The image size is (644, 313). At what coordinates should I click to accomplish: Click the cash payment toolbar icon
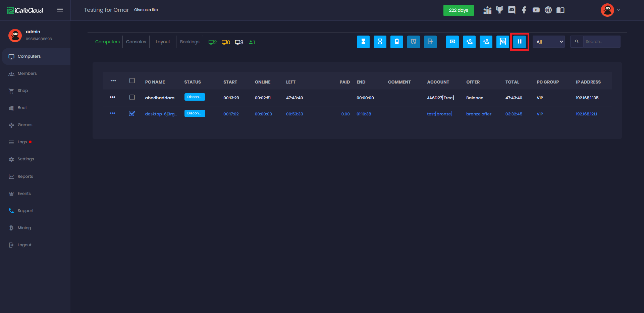pyautogui.click(x=452, y=42)
